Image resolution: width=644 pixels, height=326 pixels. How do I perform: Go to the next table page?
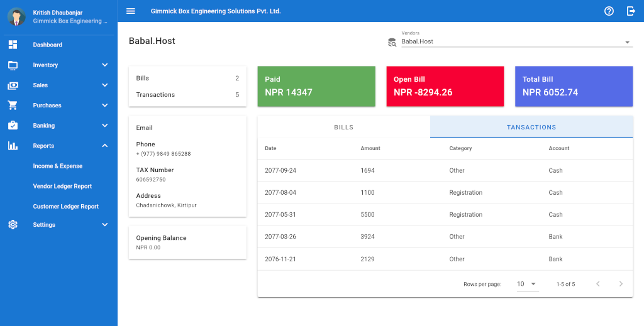click(621, 284)
